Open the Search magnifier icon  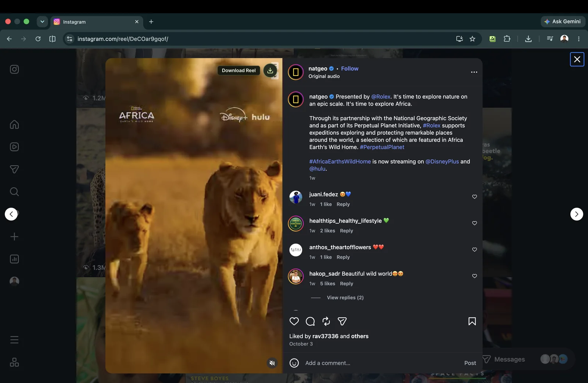pyautogui.click(x=14, y=192)
